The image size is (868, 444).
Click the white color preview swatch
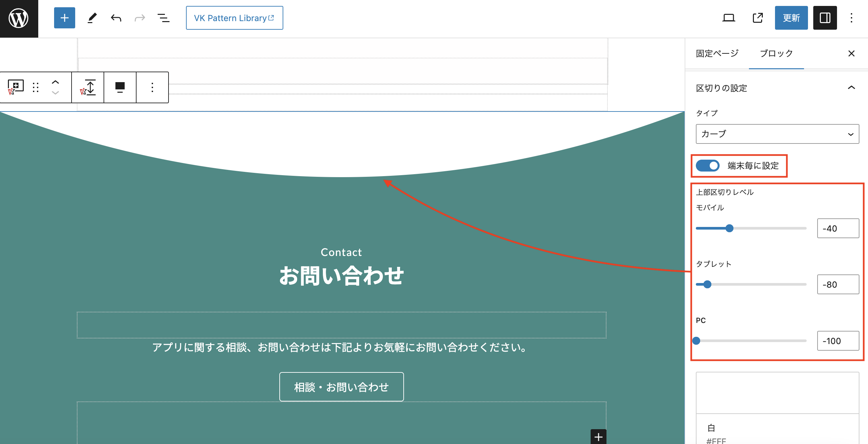click(777, 393)
